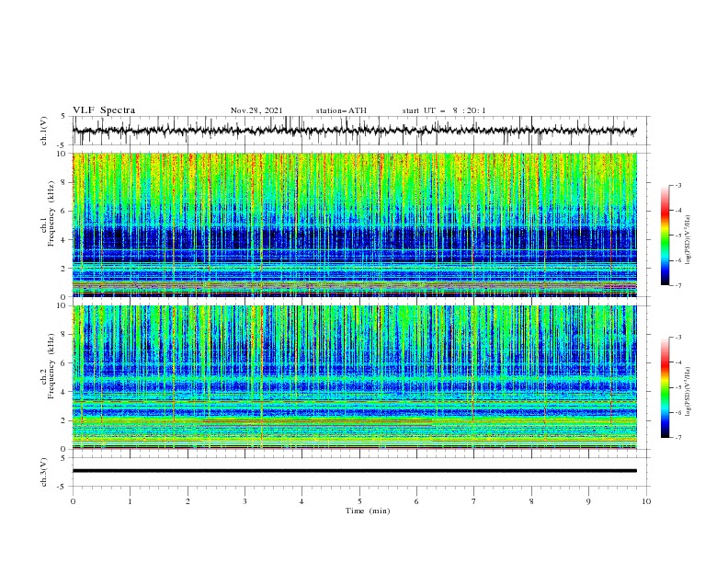
Task: Click the "-4" tick on the lower colorbar
Action: click(677, 362)
